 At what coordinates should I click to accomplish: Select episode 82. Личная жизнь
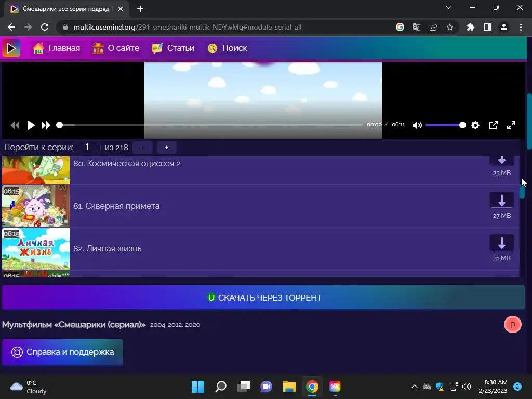[x=261, y=249]
